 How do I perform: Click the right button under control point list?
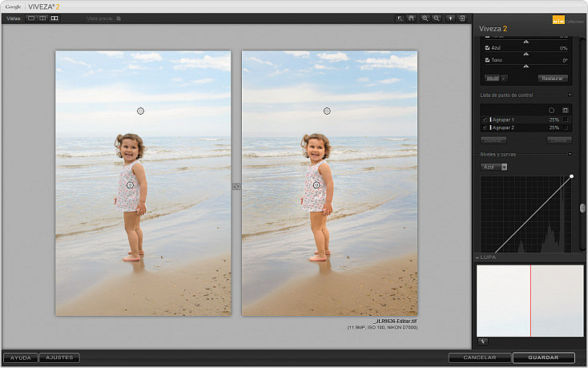coord(559,140)
